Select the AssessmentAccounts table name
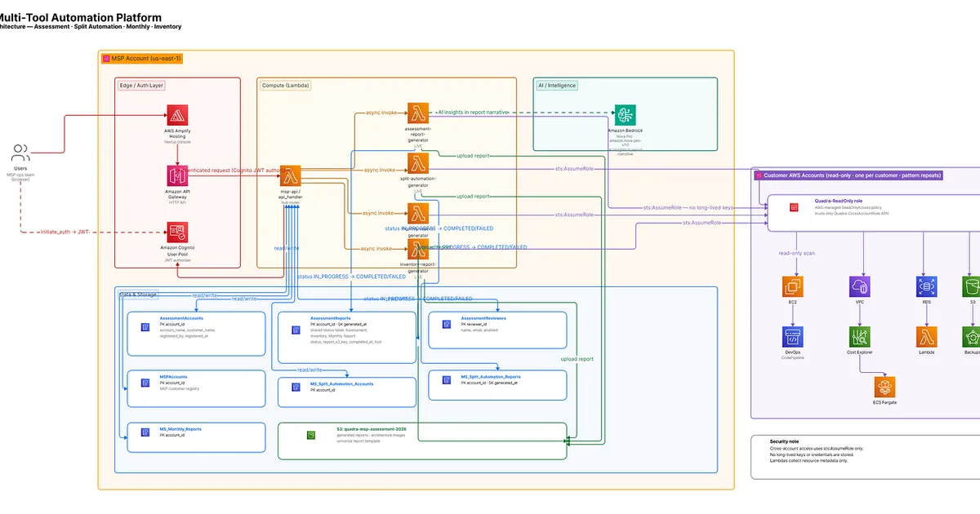This screenshot has height=514, width=980. coord(182,317)
